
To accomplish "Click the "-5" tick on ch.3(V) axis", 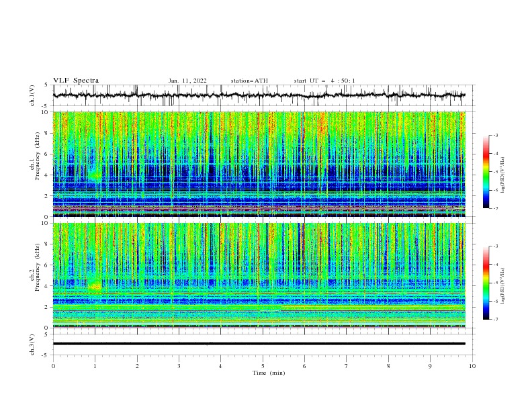I will (46, 355).
